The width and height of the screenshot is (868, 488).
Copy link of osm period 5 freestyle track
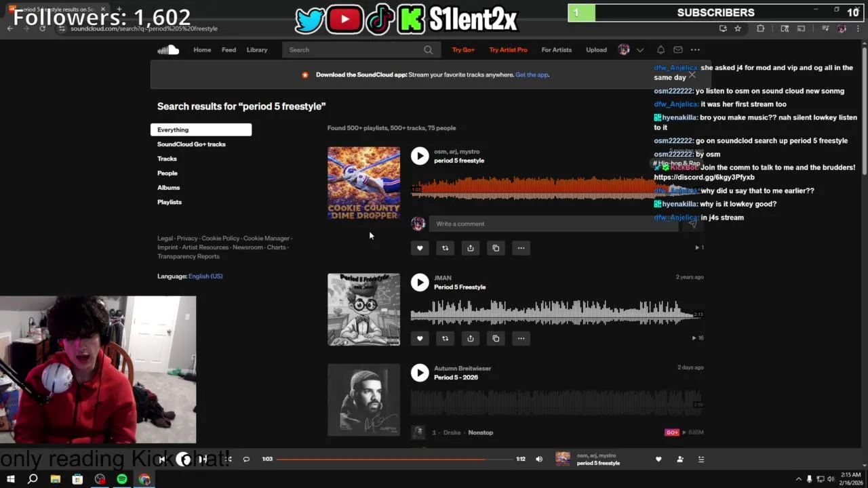(496, 248)
